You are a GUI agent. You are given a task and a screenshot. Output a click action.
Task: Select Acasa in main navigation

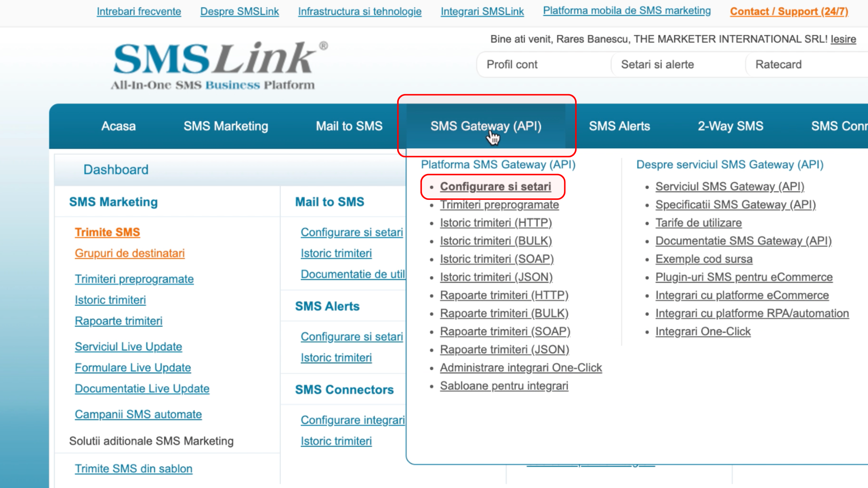118,126
